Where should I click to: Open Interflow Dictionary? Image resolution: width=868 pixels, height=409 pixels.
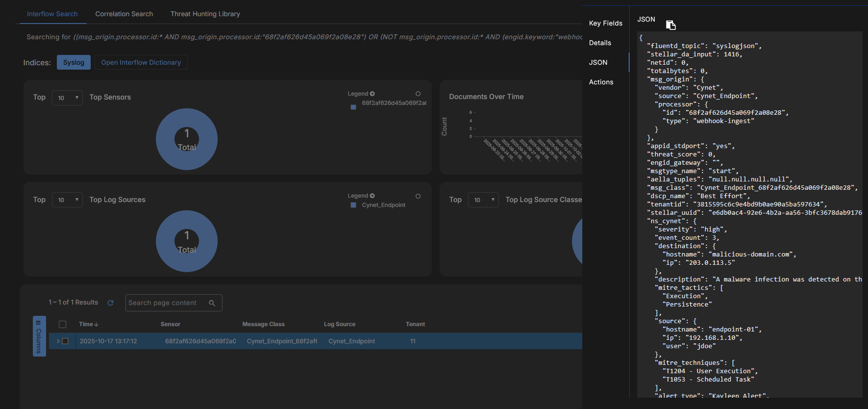[141, 62]
